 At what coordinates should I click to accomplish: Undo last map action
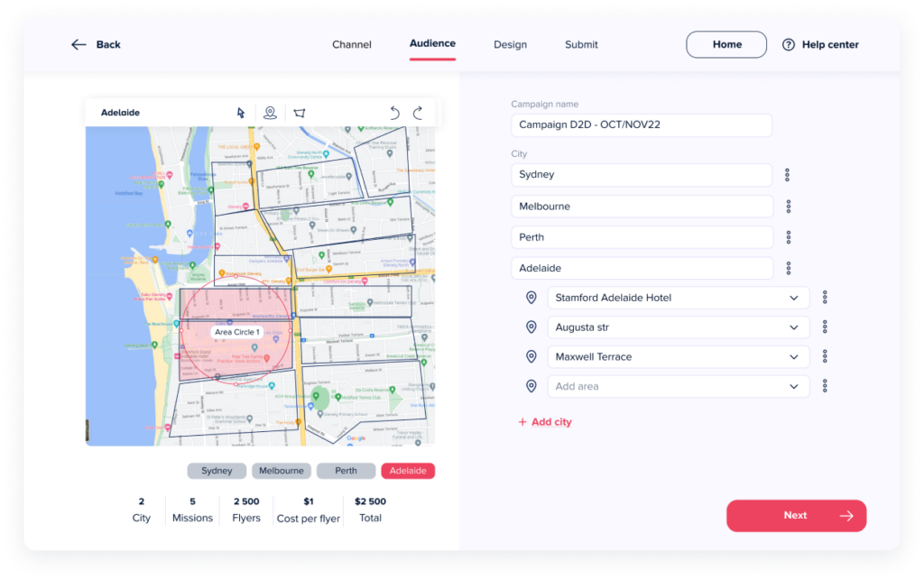pos(395,113)
